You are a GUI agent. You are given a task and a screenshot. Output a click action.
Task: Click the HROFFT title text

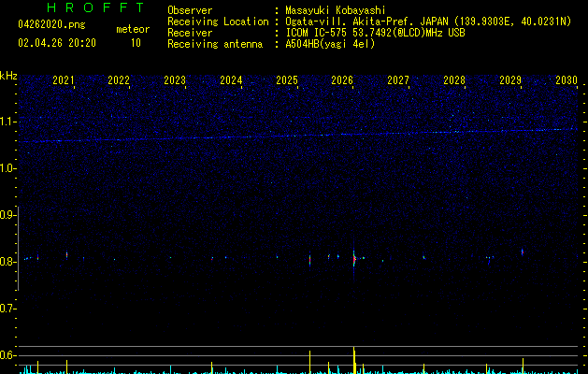96,7
